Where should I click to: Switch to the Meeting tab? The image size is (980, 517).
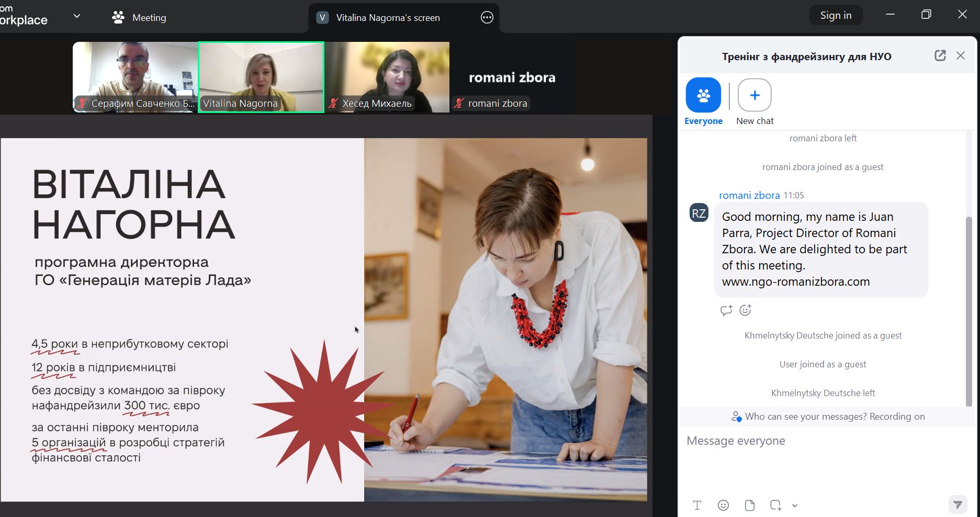(139, 18)
